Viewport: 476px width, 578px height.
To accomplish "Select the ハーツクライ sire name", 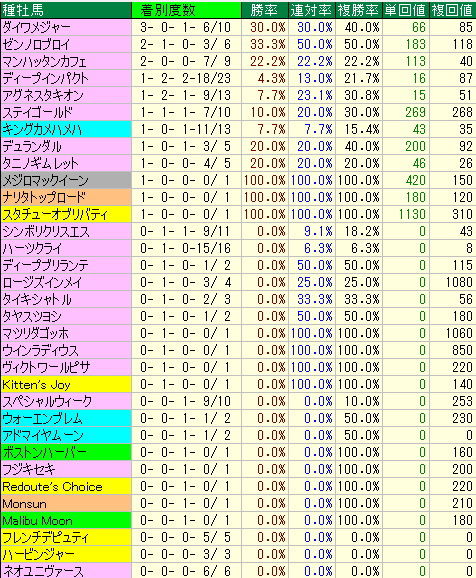I will point(32,248).
